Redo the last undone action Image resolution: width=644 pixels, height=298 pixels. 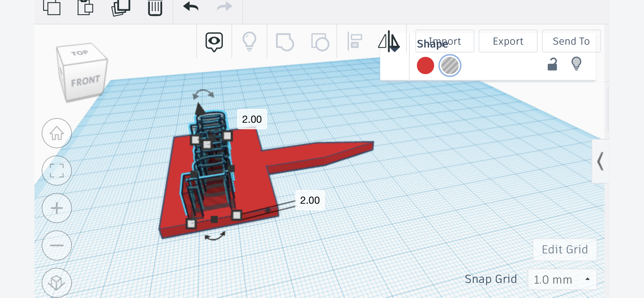click(225, 6)
